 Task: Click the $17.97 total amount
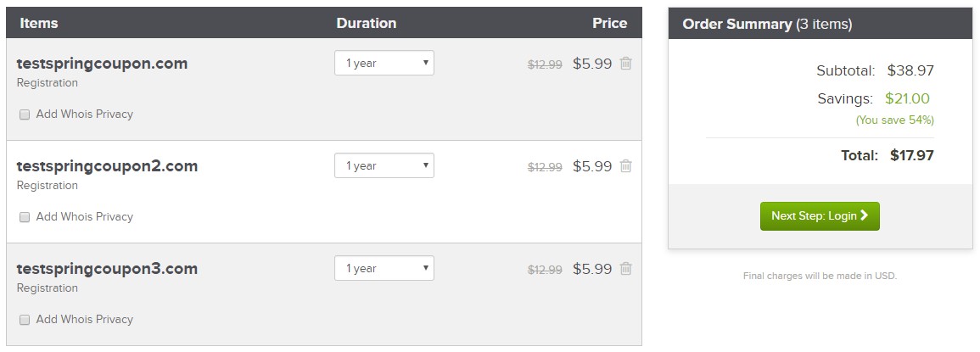(x=912, y=155)
